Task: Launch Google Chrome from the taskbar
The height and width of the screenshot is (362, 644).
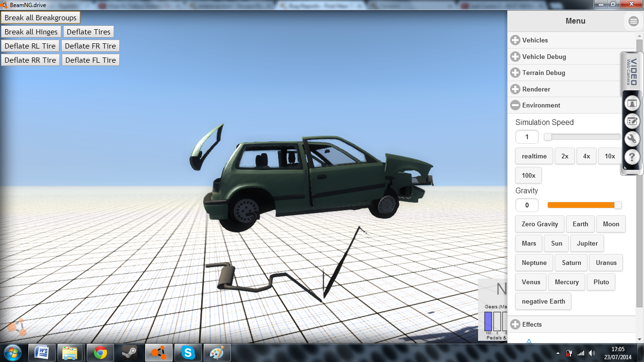Action: (x=100, y=353)
